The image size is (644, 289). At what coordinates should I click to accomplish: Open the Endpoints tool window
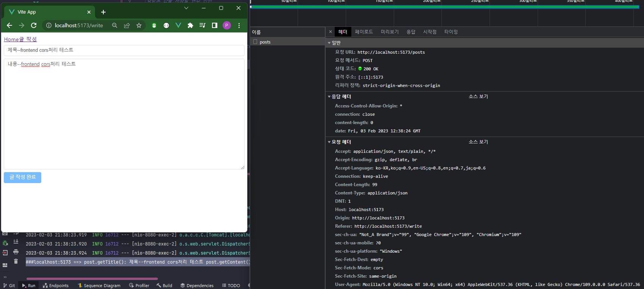(56, 286)
